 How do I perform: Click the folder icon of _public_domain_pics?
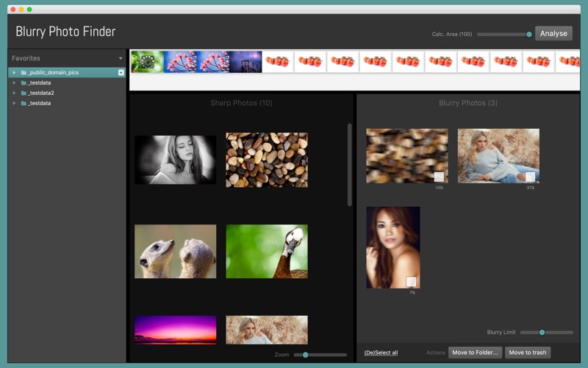[24, 73]
